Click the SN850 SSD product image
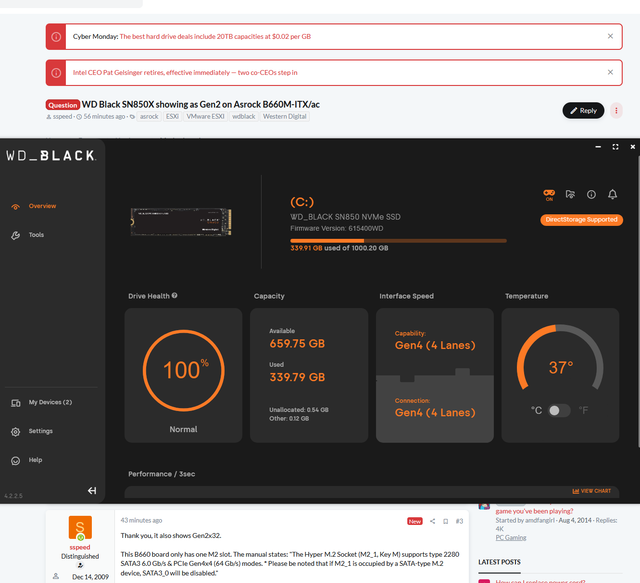 [x=181, y=222]
